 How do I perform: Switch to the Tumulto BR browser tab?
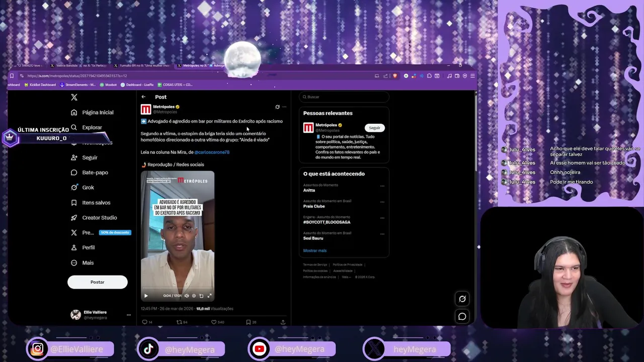point(142,65)
